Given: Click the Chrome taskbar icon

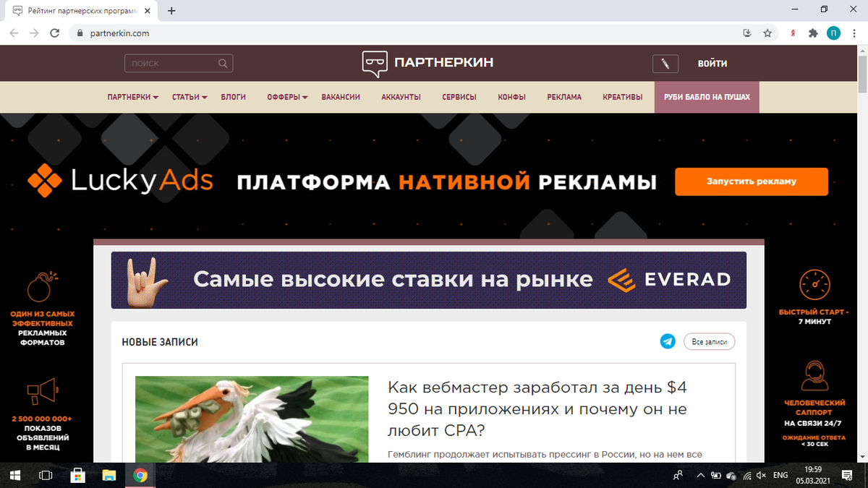Looking at the screenshot, I should point(140,475).
